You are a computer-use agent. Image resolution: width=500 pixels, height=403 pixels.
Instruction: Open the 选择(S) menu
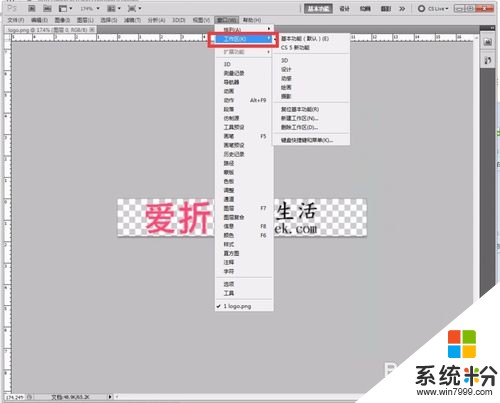coord(109,20)
